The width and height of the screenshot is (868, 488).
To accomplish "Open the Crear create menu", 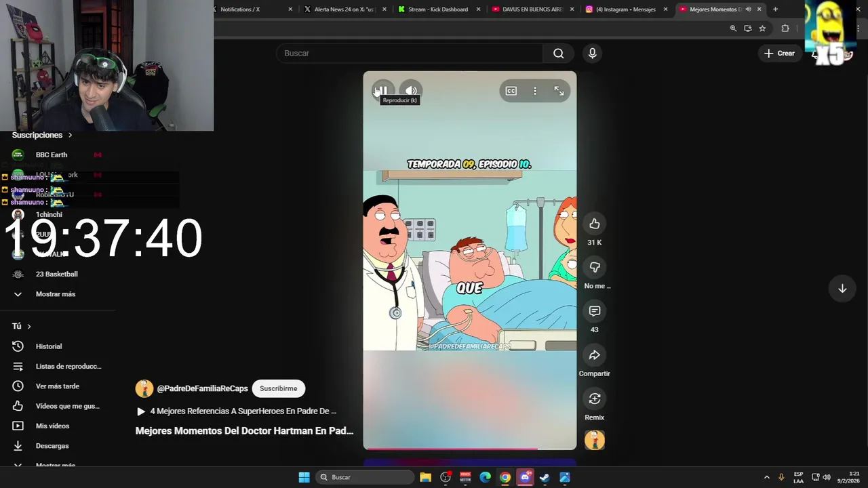I will coord(779,54).
